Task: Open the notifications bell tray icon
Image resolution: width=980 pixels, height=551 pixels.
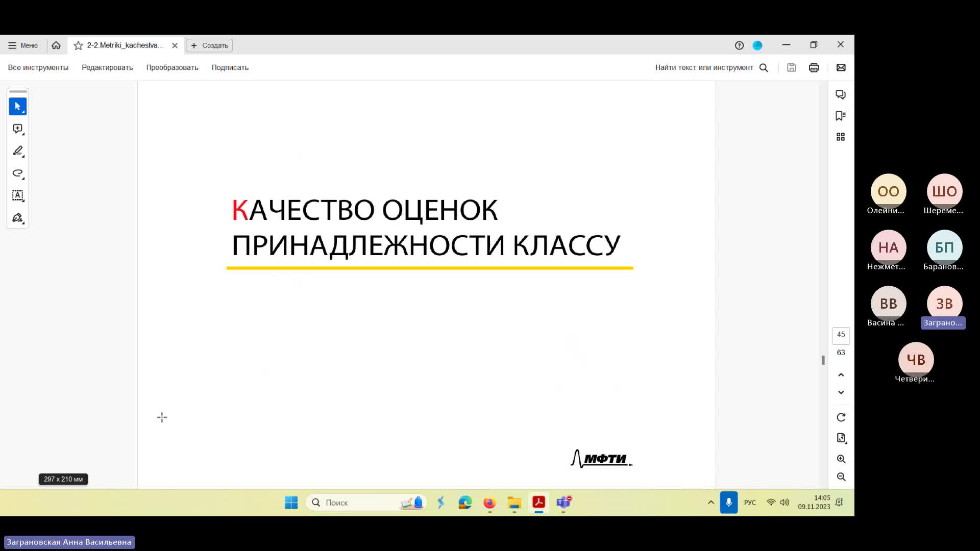Action: point(840,503)
